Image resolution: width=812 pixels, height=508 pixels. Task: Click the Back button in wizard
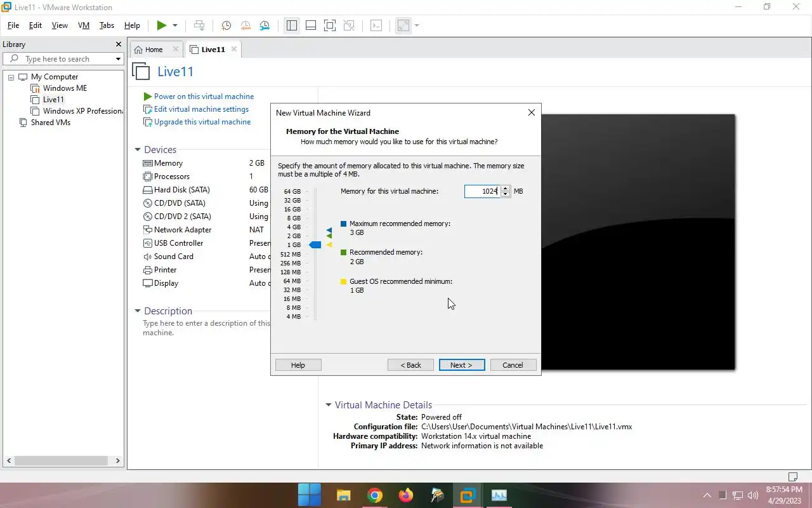pos(410,365)
